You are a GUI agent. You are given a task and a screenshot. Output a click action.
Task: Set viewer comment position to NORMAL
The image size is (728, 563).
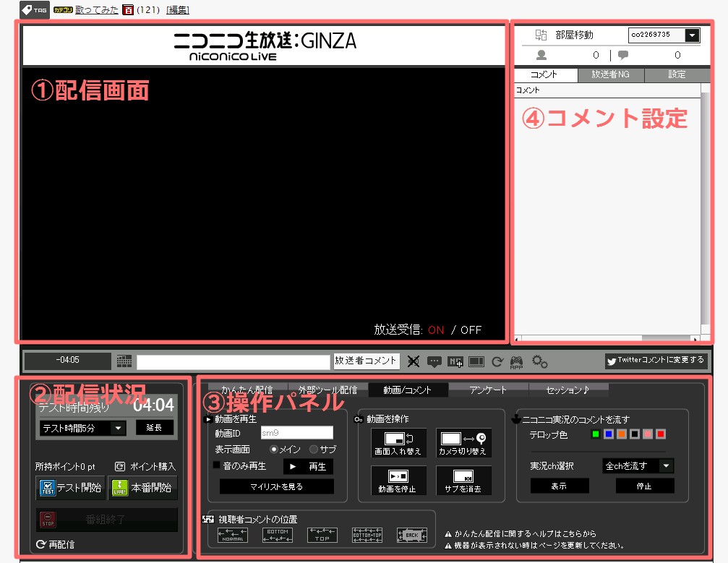[233, 535]
